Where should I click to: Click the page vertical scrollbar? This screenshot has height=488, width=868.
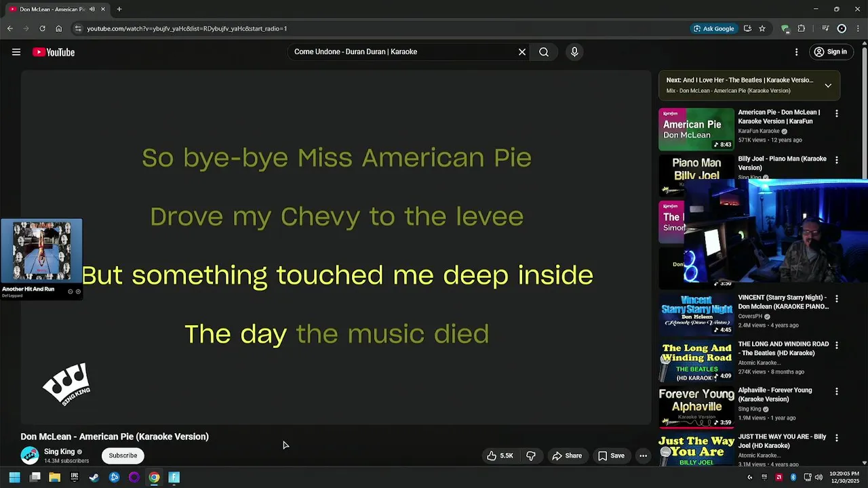coord(865,254)
